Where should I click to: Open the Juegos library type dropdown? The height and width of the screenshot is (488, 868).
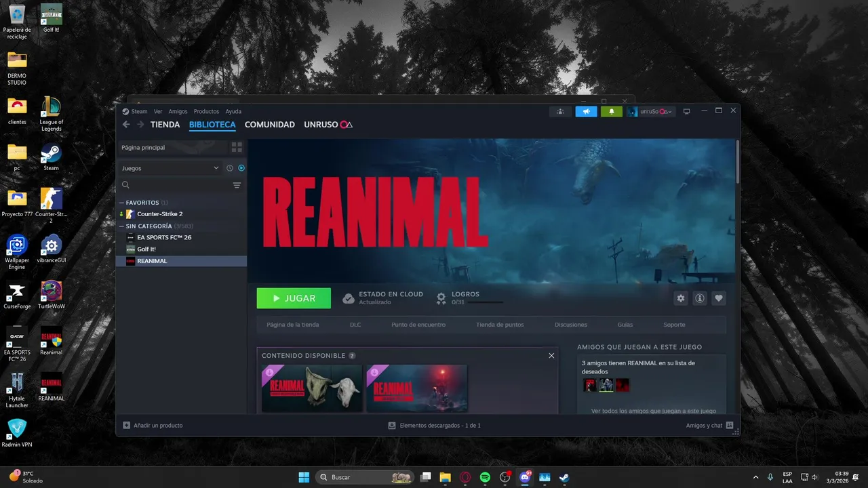(170, 168)
